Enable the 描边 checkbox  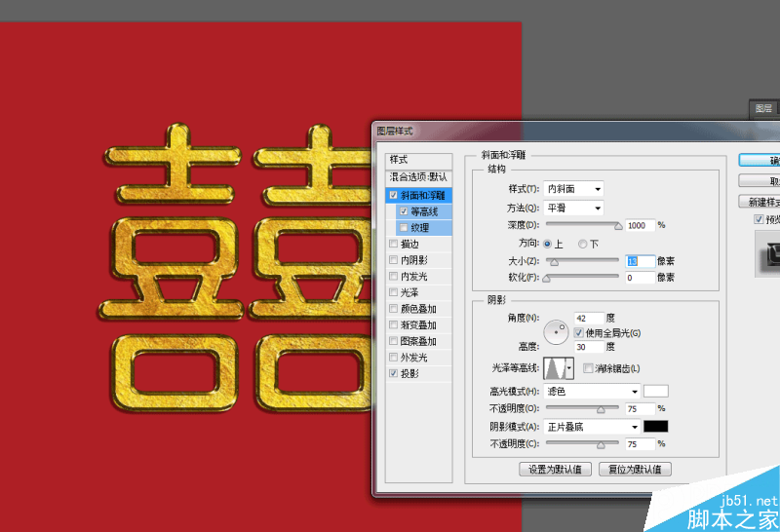[x=394, y=244]
